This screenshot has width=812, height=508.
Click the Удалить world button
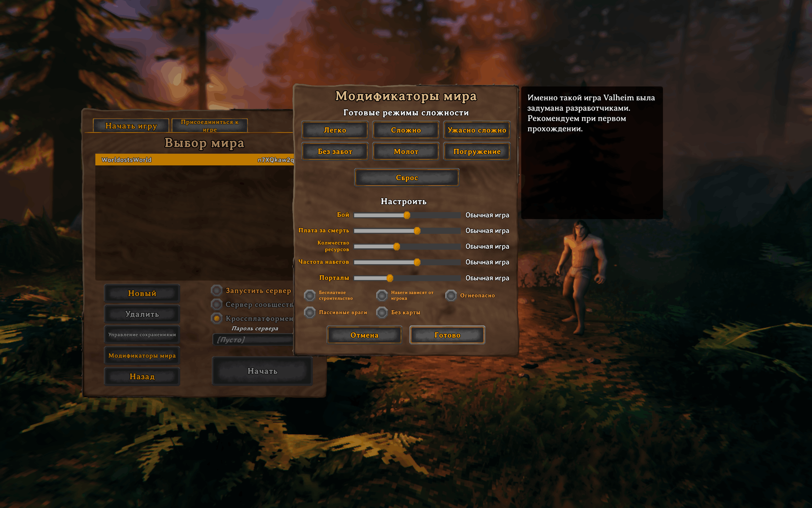142,314
